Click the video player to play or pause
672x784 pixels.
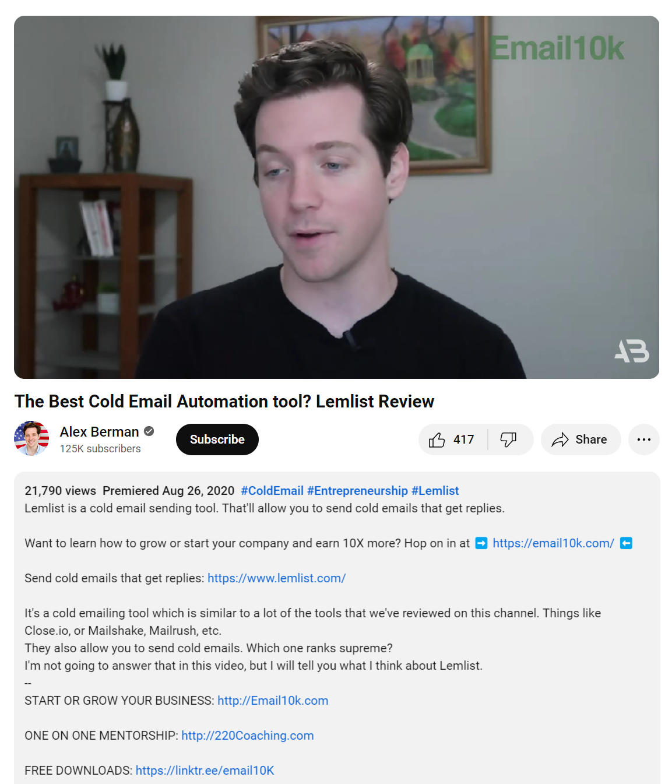(x=336, y=197)
